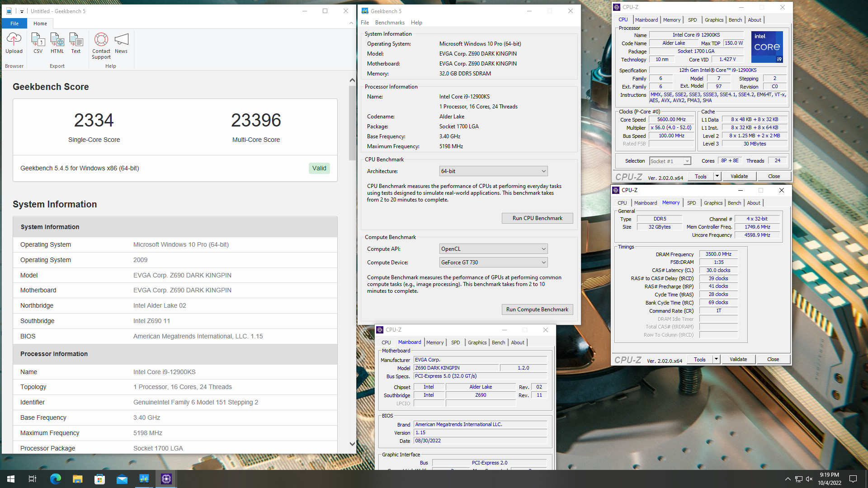Click Tools button in top CPU-Z window
The height and width of the screenshot is (488, 868).
coord(700,177)
